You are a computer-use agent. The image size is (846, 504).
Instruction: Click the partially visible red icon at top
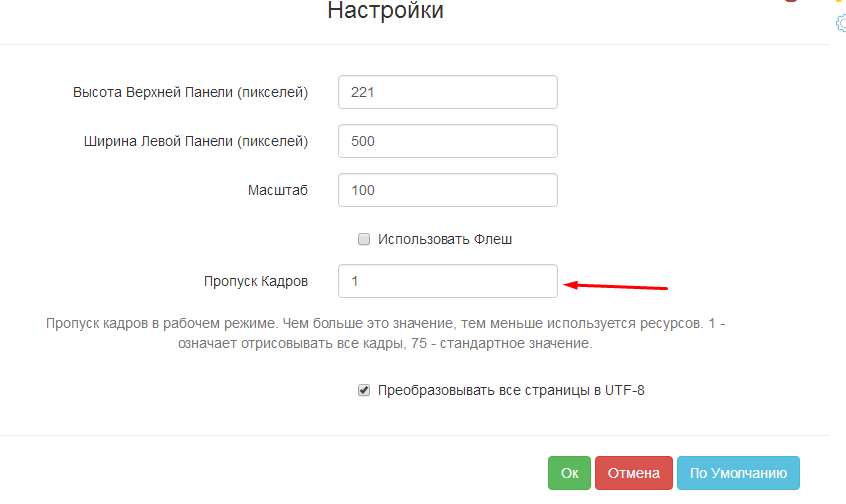coord(790,1)
